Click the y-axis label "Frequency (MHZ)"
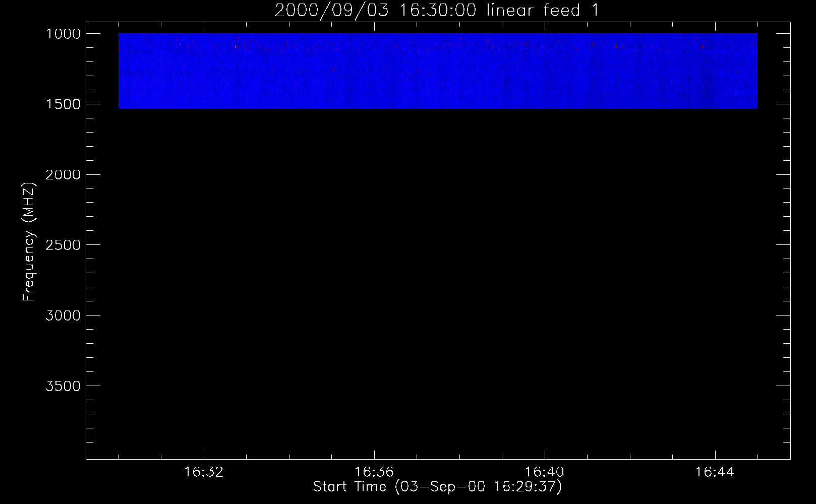 pos(29,242)
